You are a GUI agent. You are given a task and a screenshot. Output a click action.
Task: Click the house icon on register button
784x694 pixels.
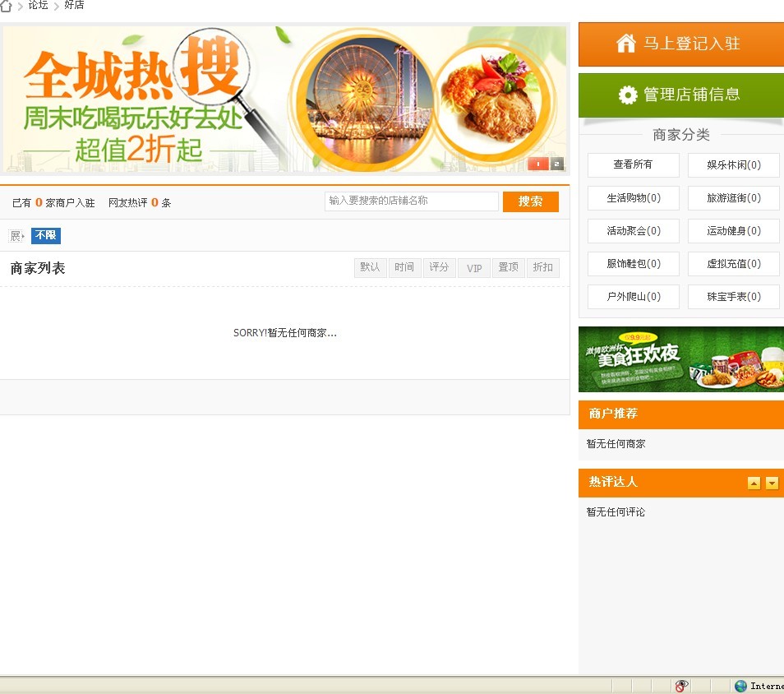625,43
